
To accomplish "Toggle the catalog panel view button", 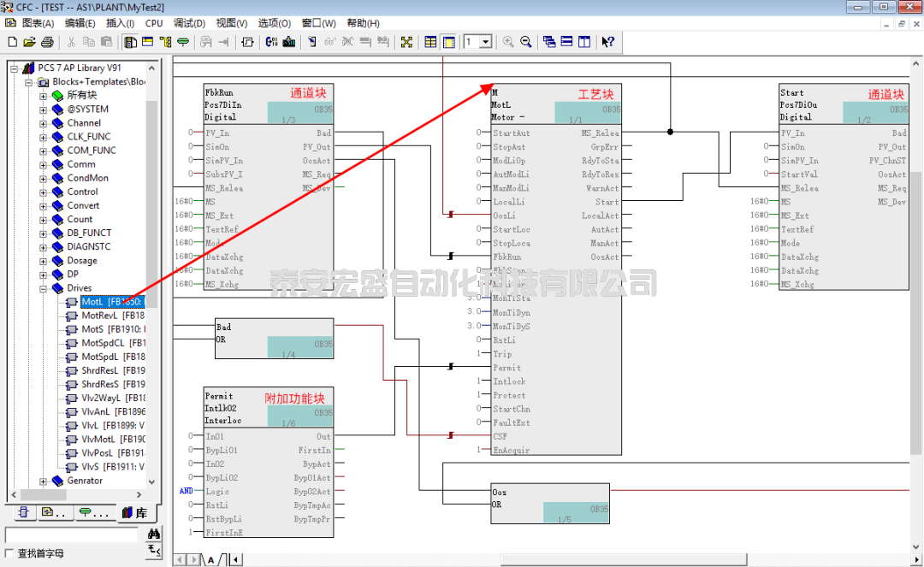I will (x=130, y=42).
